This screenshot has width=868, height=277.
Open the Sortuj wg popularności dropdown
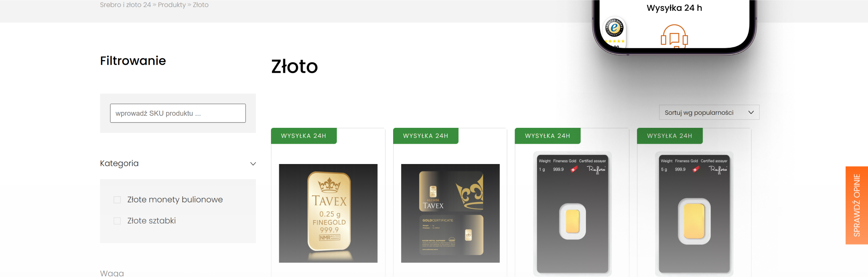tap(709, 113)
